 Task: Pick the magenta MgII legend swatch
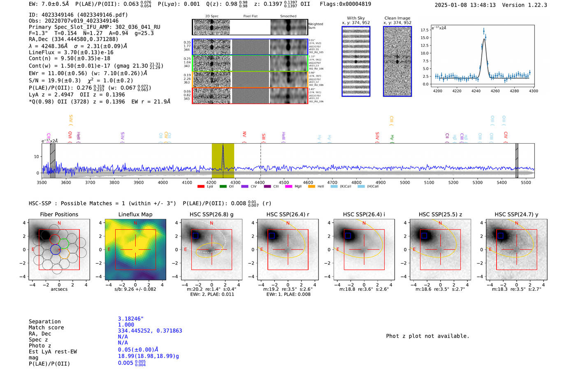pyautogui.click(x=288, y=186)
